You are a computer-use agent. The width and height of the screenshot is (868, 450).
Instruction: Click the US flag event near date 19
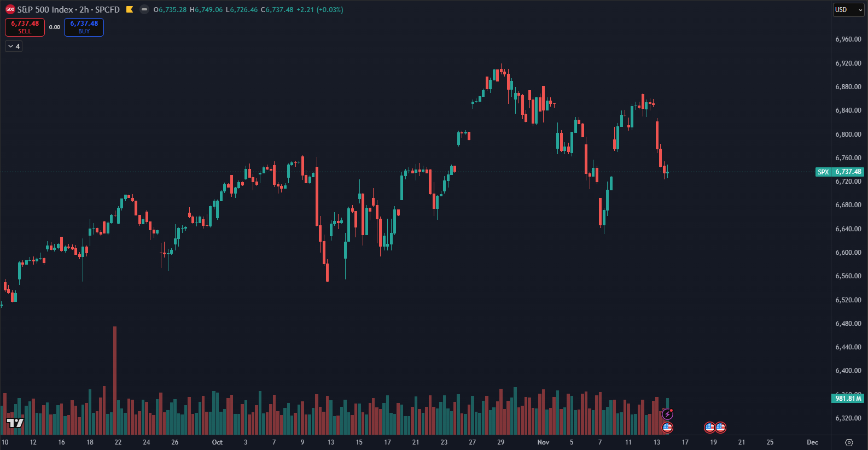pyautogui.click(x=709, y=427)
